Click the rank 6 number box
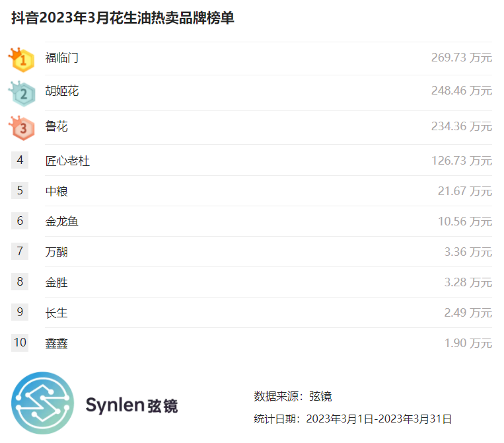 pyautogui.click(x=20, y=221)
